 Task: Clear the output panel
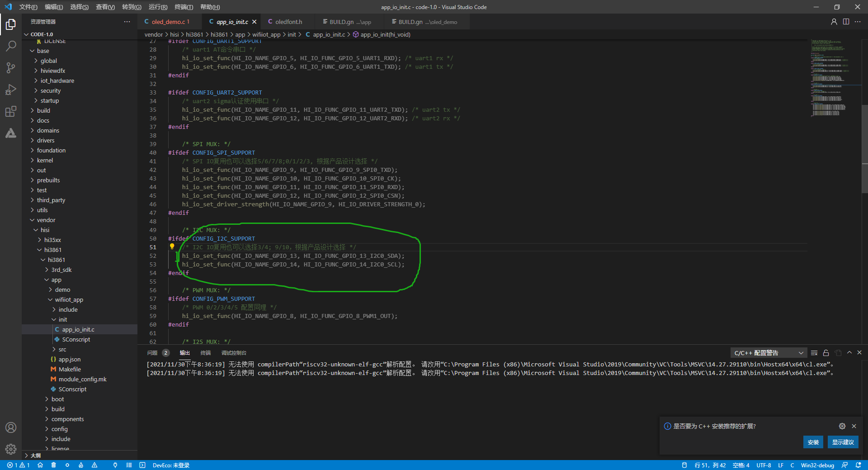pos(814,353)
